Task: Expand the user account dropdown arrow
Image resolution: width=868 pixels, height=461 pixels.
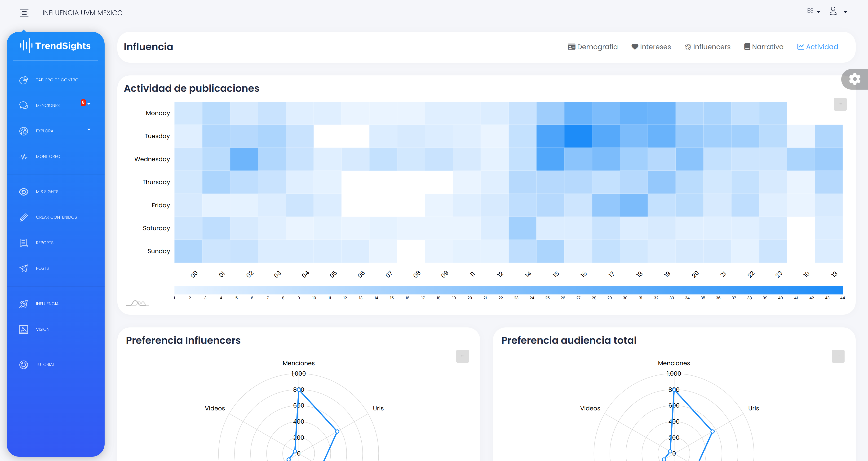Action: click(845, 12)
